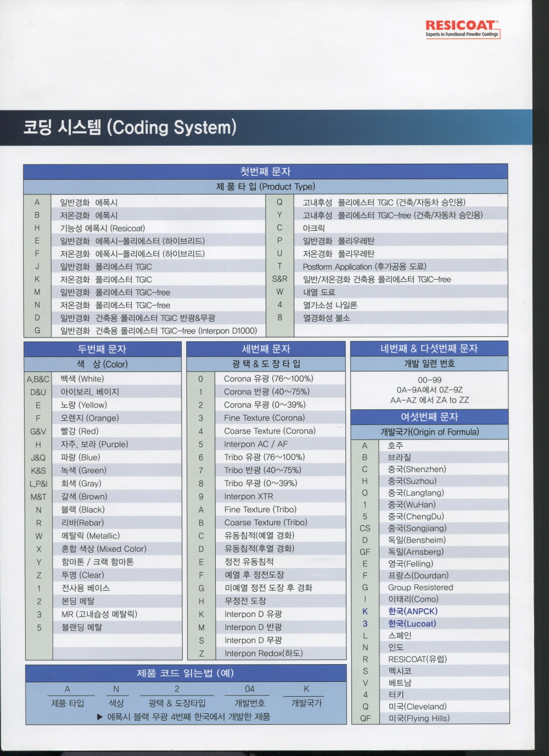The width and height of the screenshot is (549, 756).
Task: Select the 한국(Lucoat) entry
Action: [x=412, y=624]
